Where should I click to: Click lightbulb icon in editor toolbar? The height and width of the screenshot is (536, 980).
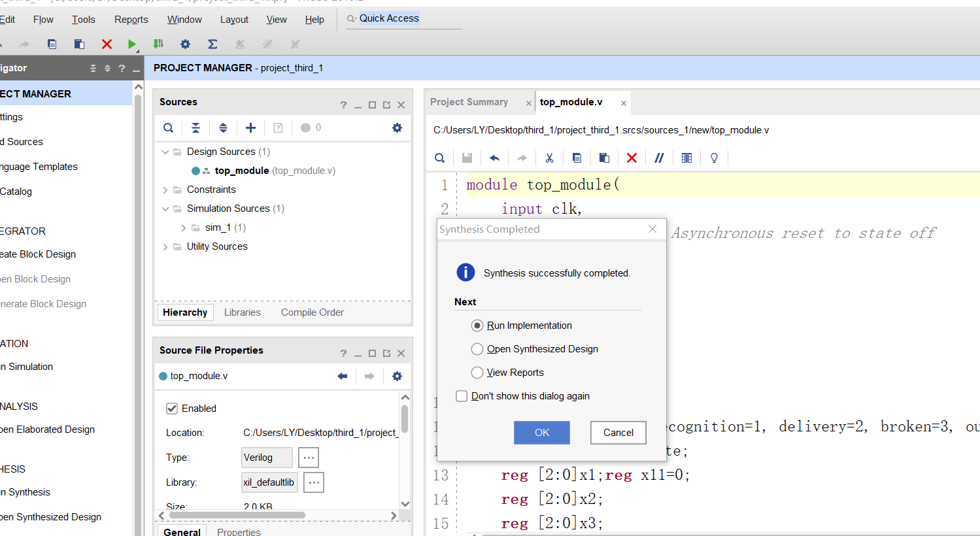click(x=714, y=158)
